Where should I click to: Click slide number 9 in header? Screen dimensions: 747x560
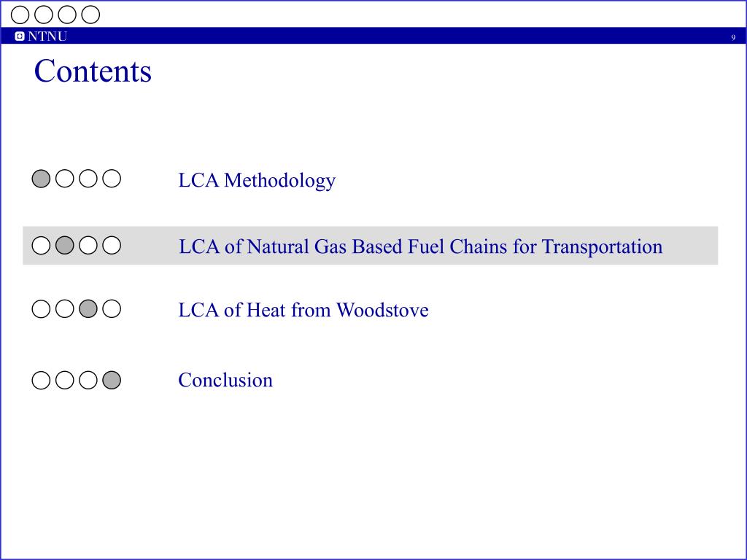(x=733, y=38)
